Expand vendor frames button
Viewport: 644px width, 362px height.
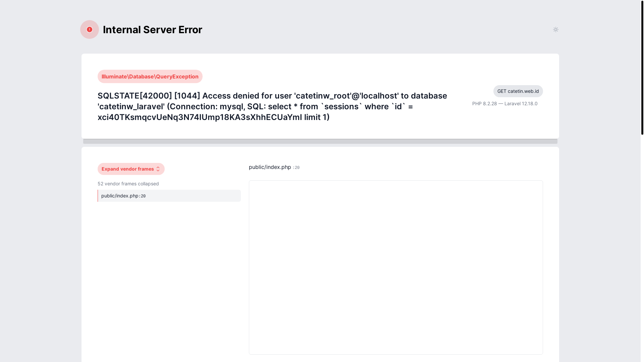click(131, 169)
